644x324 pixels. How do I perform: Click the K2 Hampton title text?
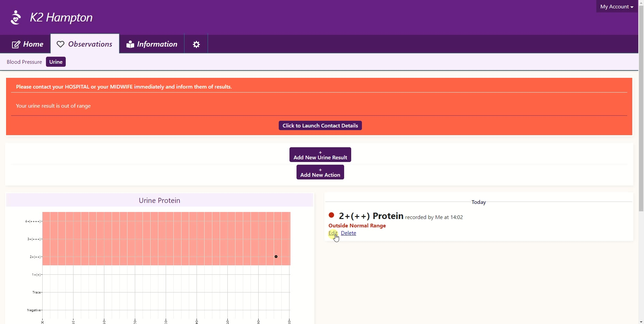[61, 17]
